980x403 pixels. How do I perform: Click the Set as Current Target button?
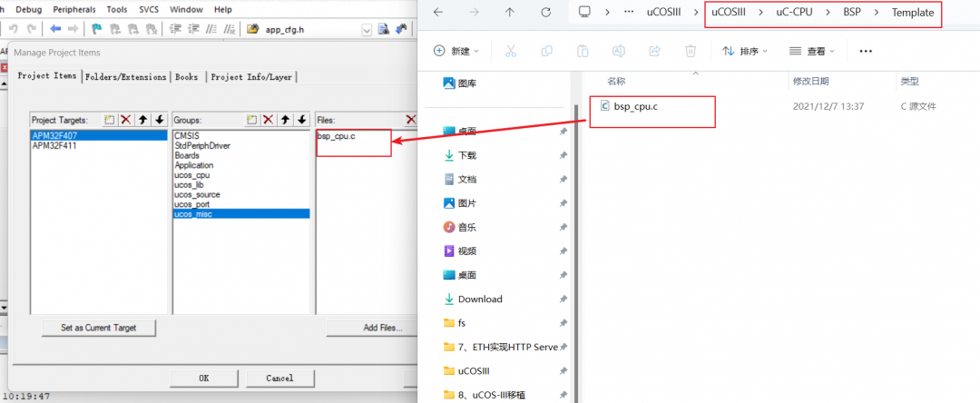(x=98, y=328)
